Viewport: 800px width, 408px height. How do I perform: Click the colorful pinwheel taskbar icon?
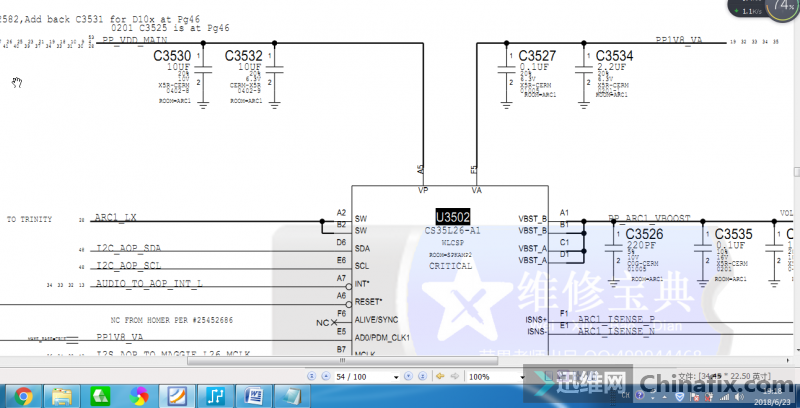(140, 396)
